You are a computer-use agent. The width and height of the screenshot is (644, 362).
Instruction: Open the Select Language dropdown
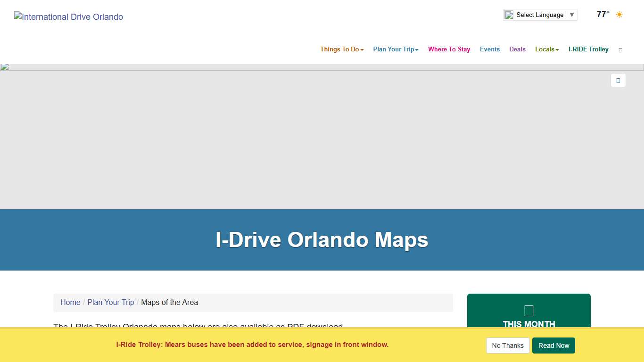point(539,15)
